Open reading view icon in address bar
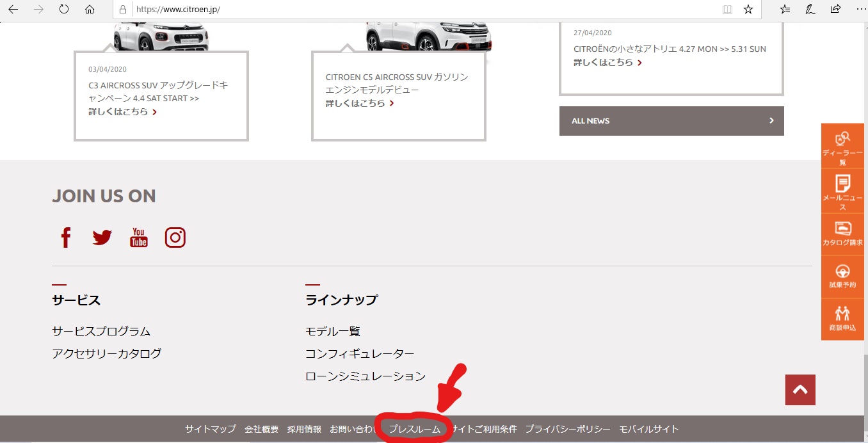 tap(727, 10)
